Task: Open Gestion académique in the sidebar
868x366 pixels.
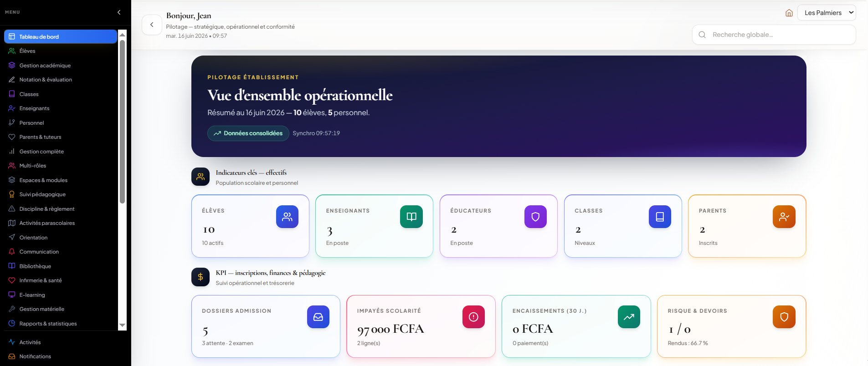Action: [61, 66]
